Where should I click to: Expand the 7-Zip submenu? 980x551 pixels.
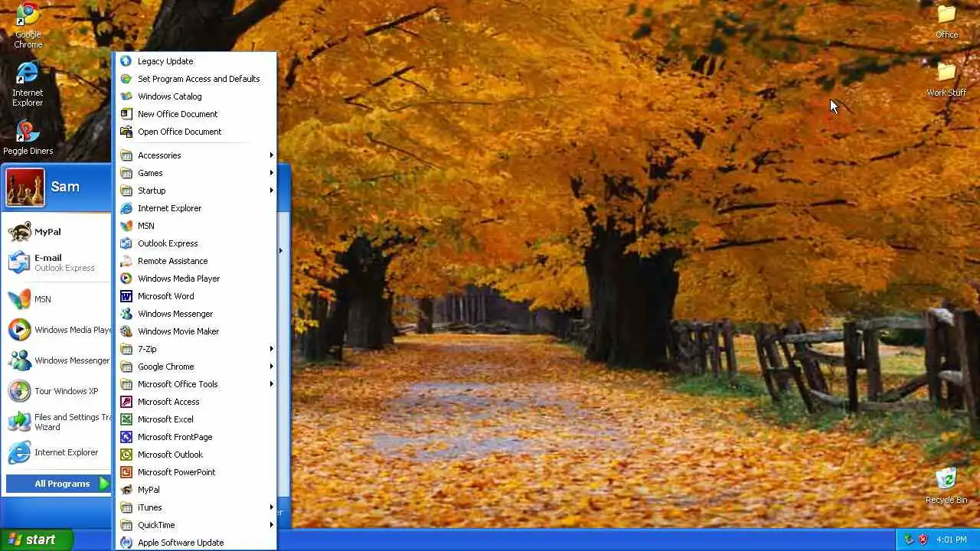click(x=195, y=349)
